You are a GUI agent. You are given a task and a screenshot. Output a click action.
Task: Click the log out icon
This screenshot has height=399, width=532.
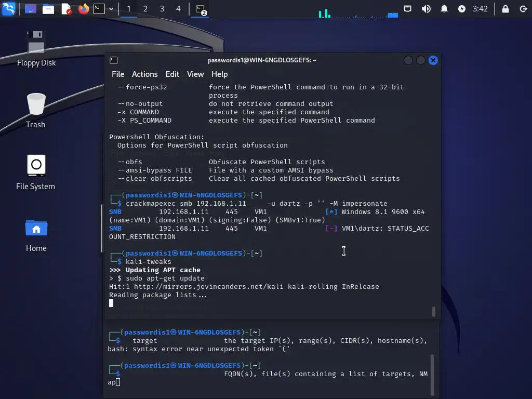(x=523, y=9)
